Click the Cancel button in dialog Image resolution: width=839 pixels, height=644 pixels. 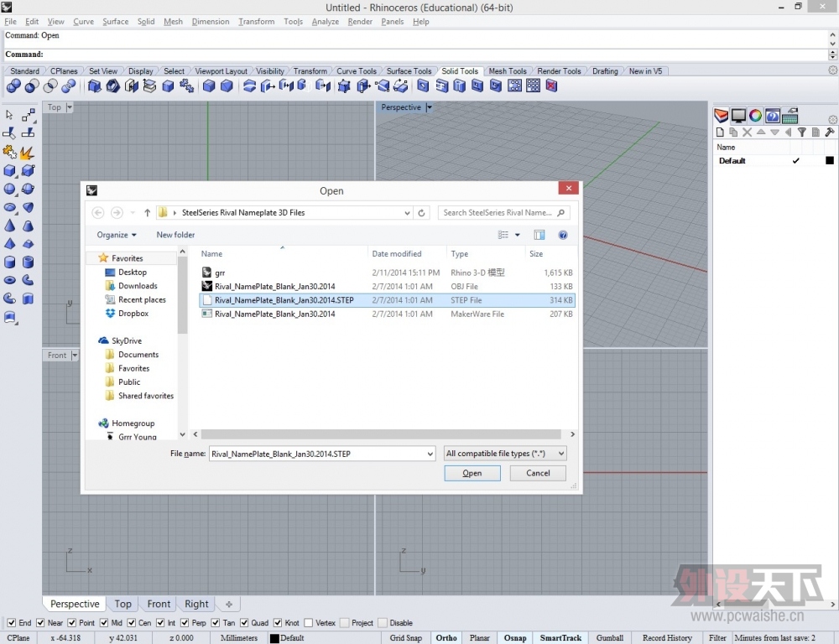coord(538,473)
